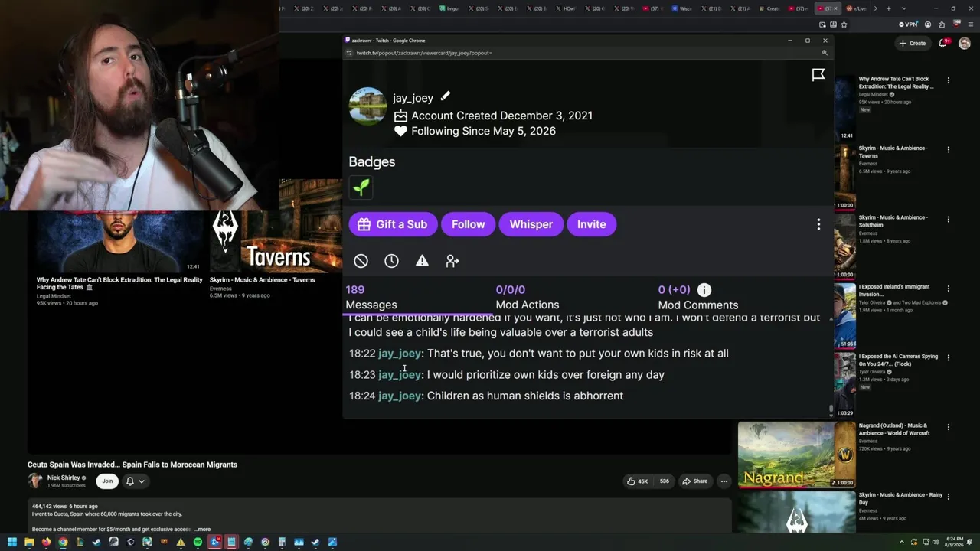Open YouTube notifications bell
This screenshot has height=551, width=980.
[943, 43]
